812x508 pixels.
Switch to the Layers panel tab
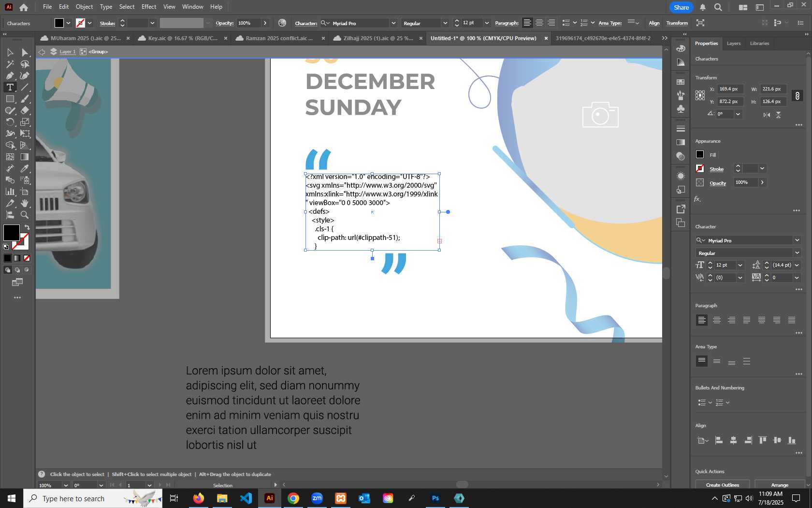[x=734, y=44]
